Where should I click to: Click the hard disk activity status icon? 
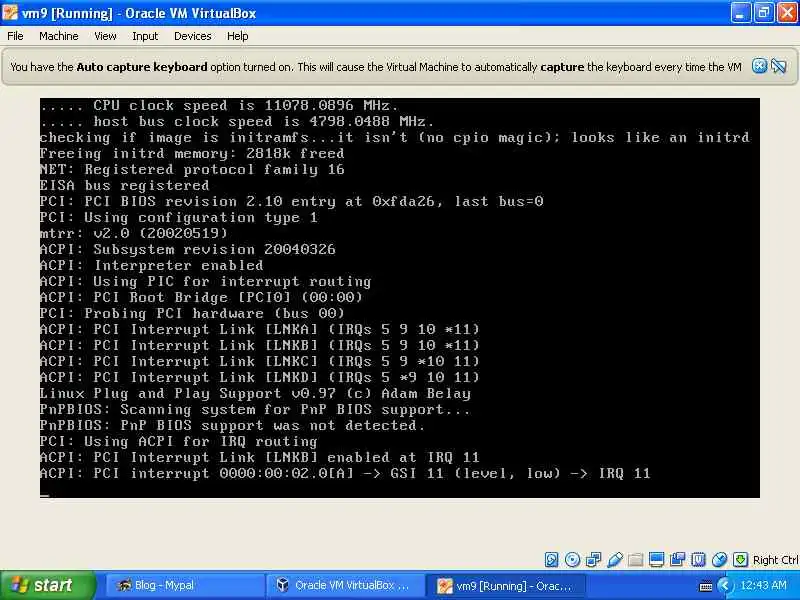tap(552, 560)
